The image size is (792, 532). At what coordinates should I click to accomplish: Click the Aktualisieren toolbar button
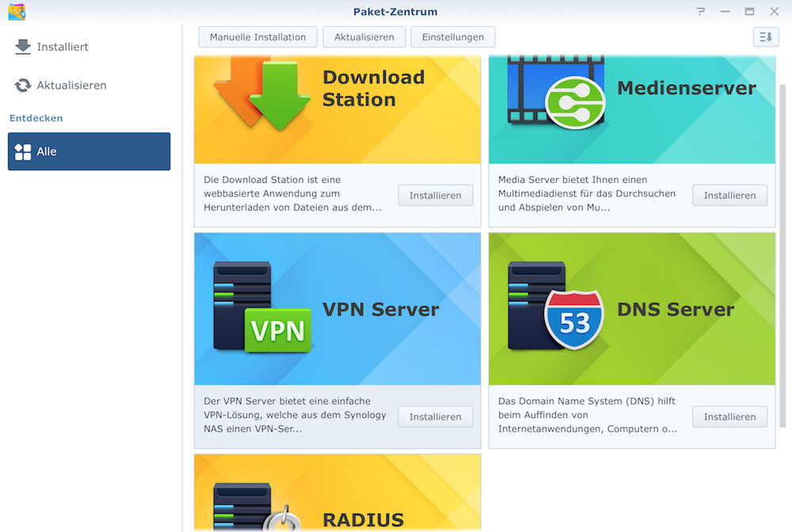pos(364,37)
